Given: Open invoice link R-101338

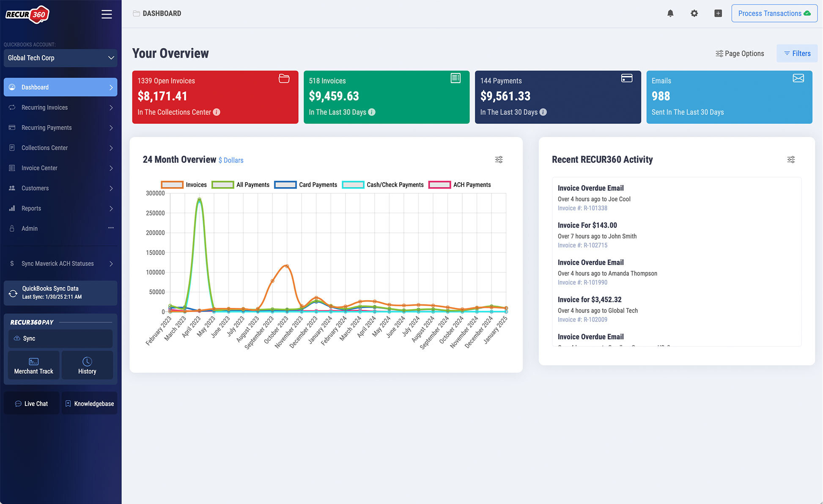Looking at the screenshot, I should (x=582, y=208).
